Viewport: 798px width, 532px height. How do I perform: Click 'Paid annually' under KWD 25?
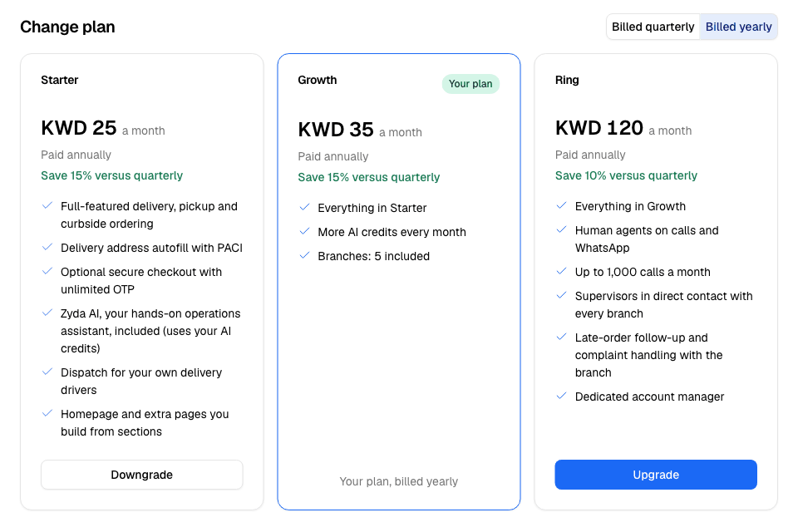[76, 155]
